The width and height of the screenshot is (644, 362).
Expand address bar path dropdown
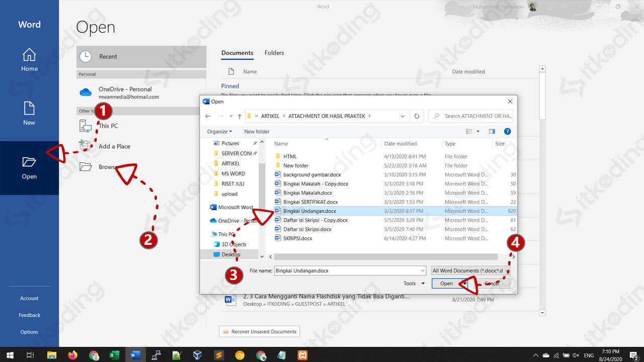[403, 116]
